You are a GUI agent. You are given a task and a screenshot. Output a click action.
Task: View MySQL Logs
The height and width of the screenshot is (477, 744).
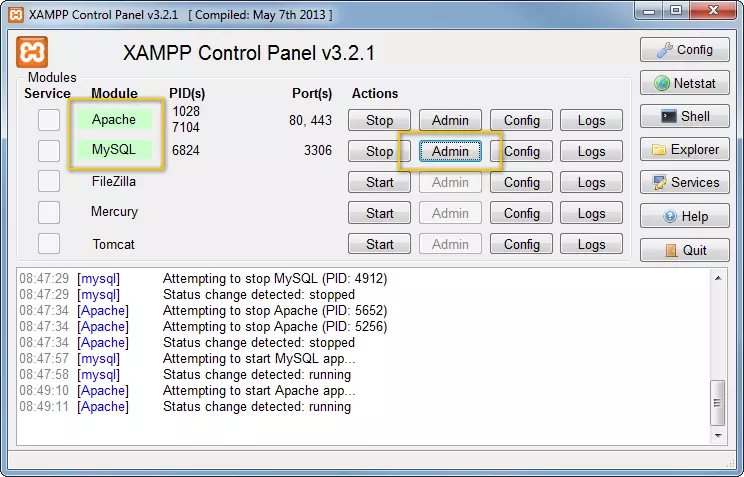click(x=591, y=151)
